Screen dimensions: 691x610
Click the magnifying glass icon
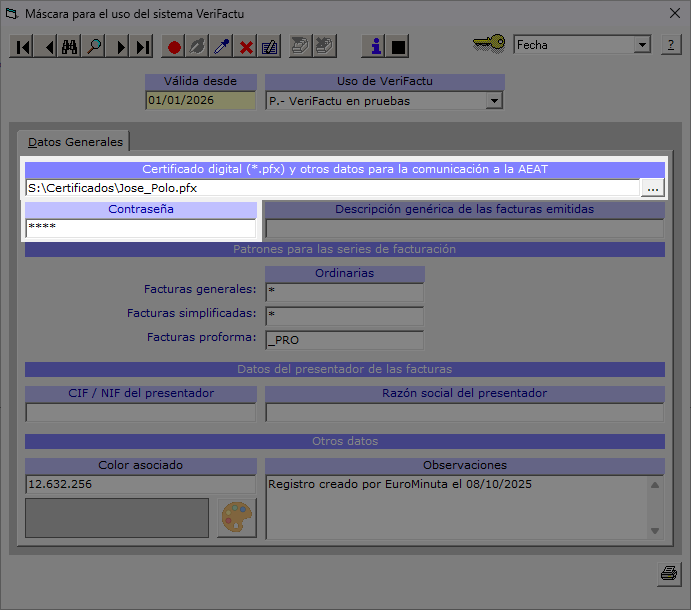[x=95, y=47]
